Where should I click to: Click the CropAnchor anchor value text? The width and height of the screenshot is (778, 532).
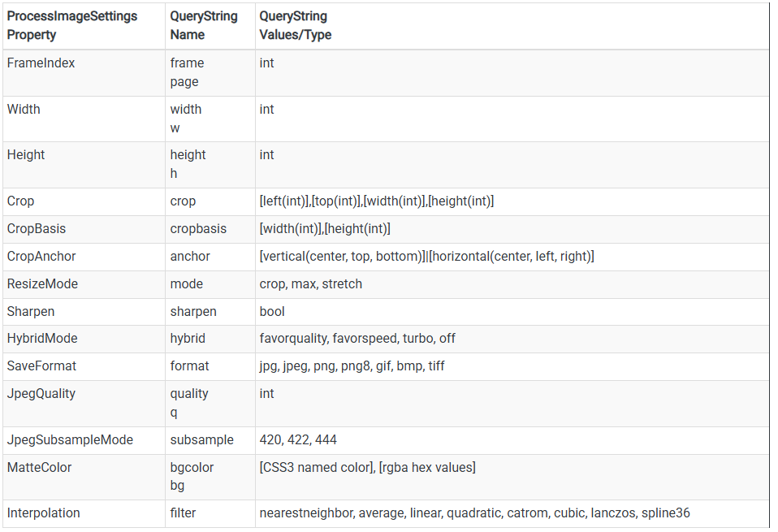coord(426,257)
